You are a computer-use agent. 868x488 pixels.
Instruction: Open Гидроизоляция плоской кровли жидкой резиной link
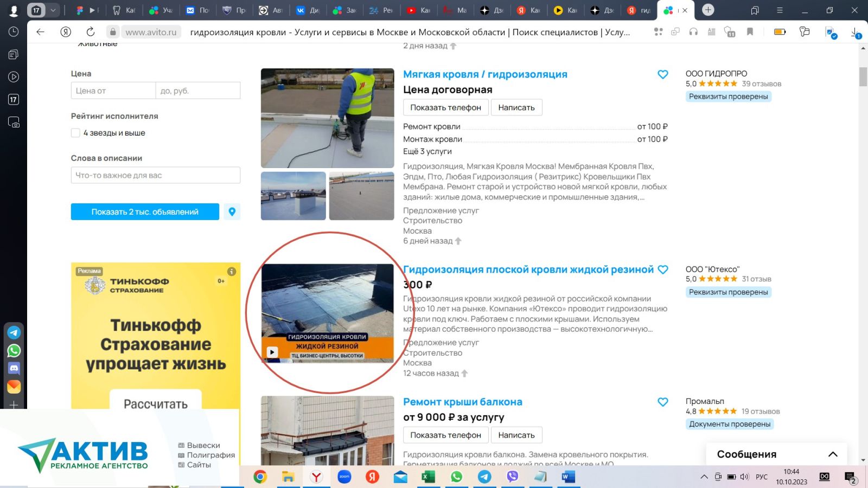(x=528, y=269)
